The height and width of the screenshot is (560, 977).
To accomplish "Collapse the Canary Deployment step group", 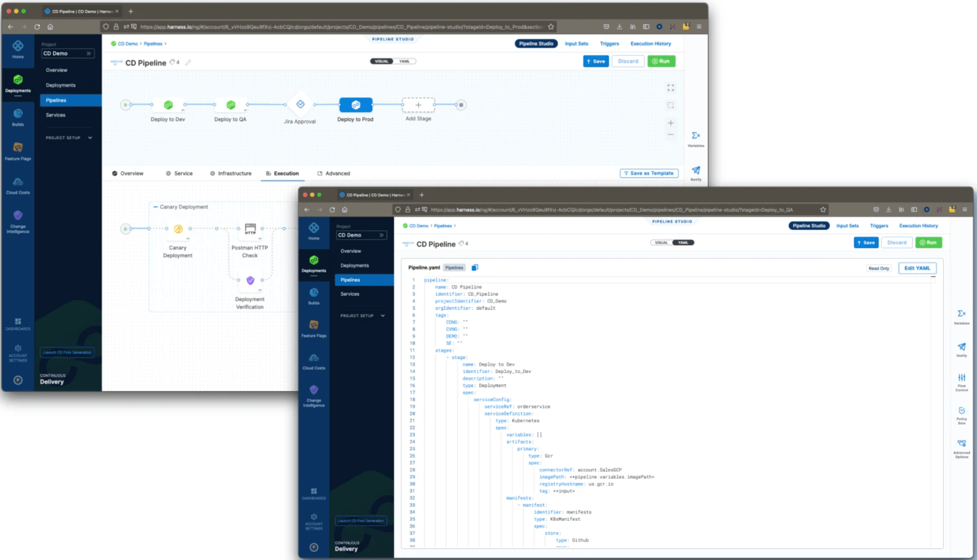I will click(x=156, y=207).
